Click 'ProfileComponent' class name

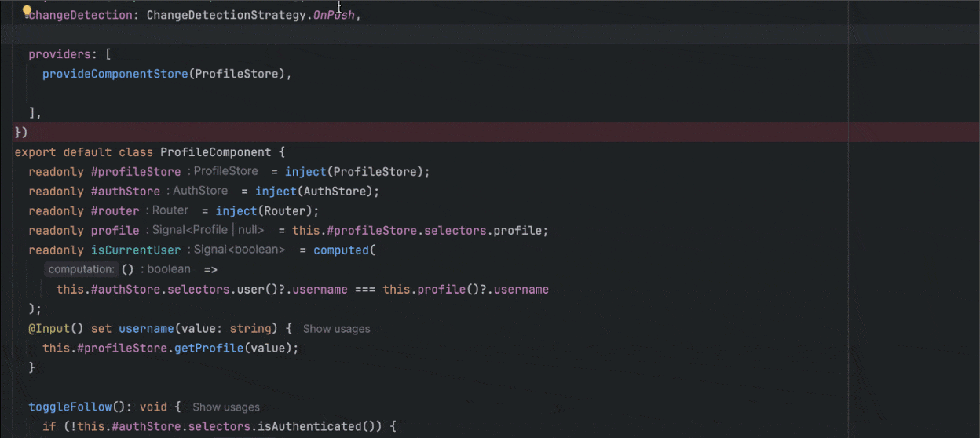click(215, 152)
